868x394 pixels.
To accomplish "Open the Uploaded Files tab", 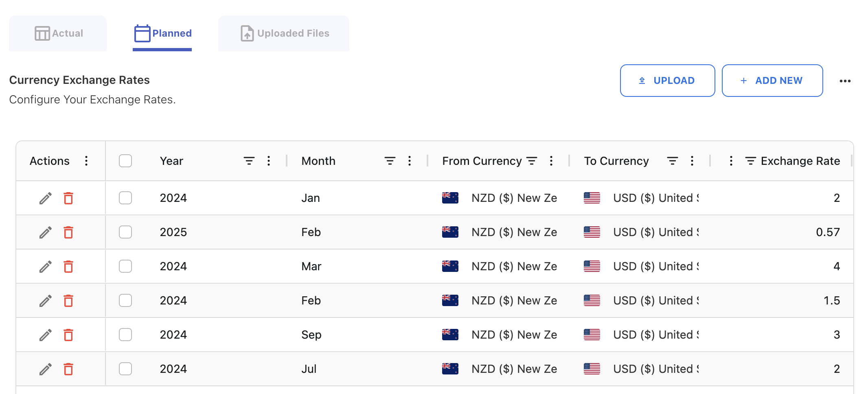I will (284, 33).
